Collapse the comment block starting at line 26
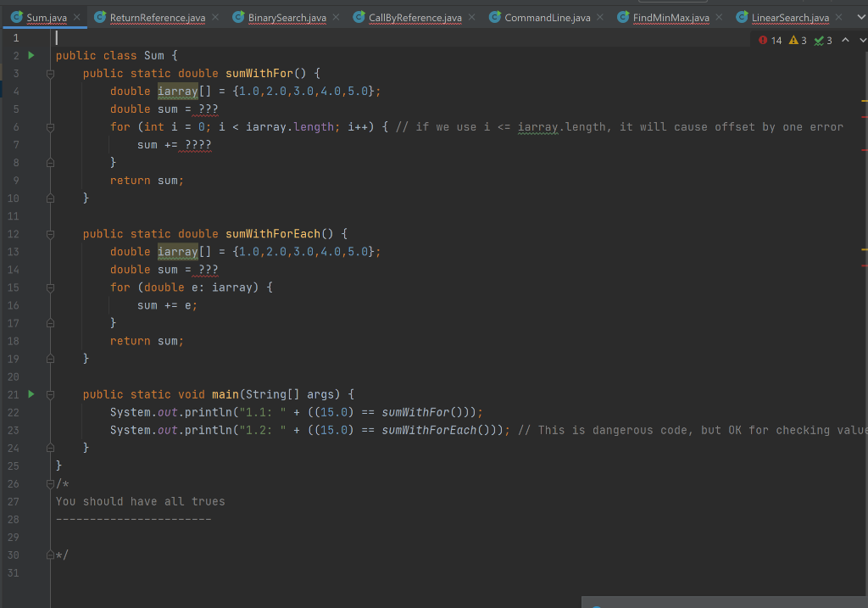Viewport: 868px width, 608px height. 50,483
